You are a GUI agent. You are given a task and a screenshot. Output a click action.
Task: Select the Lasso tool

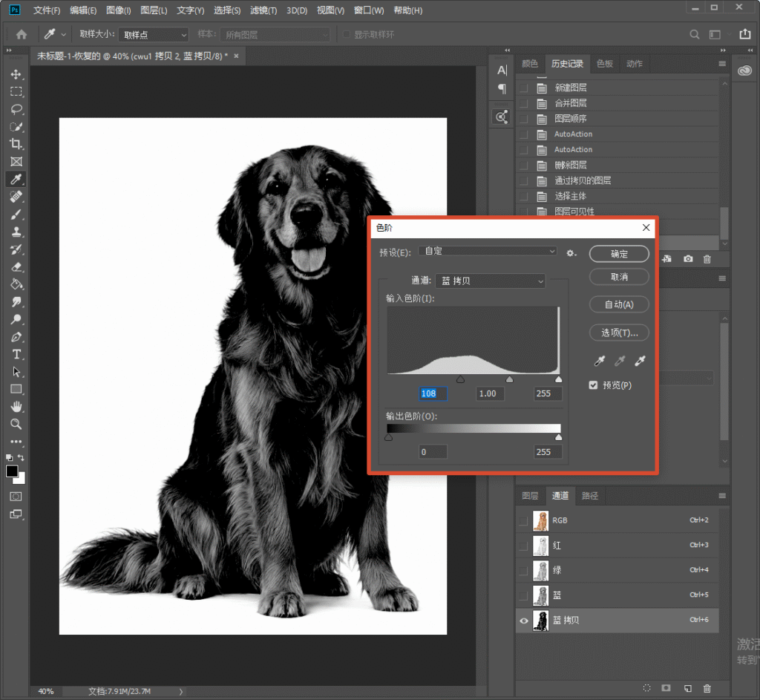pyautogui.click(x=16, y=109)
